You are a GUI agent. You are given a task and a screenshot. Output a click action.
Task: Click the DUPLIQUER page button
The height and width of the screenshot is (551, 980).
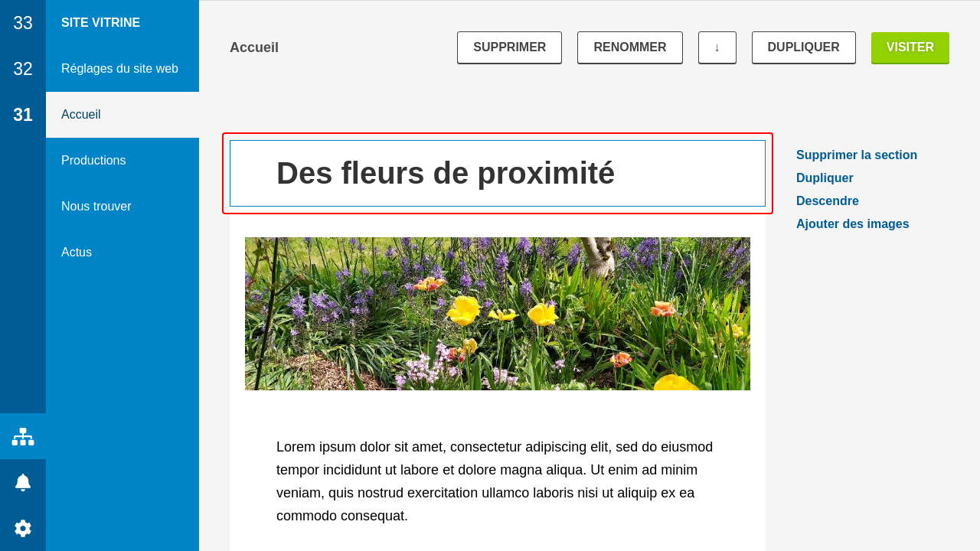pos(803,47)
